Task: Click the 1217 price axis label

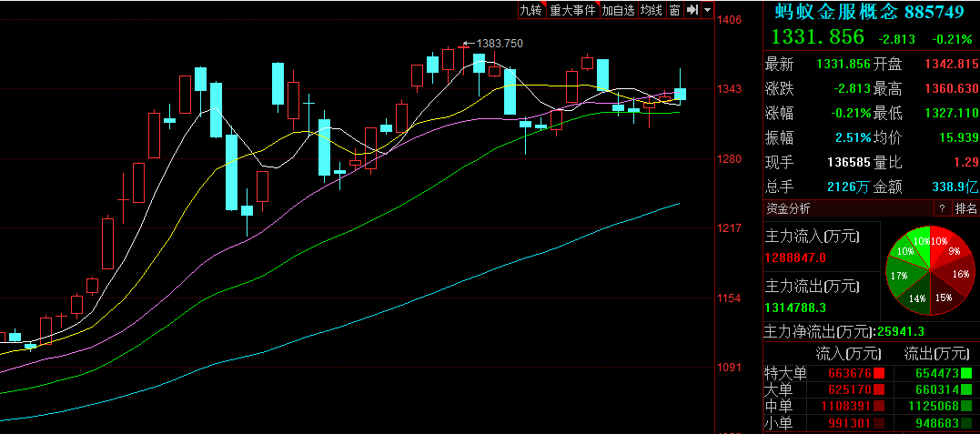Action: [730, 228]
